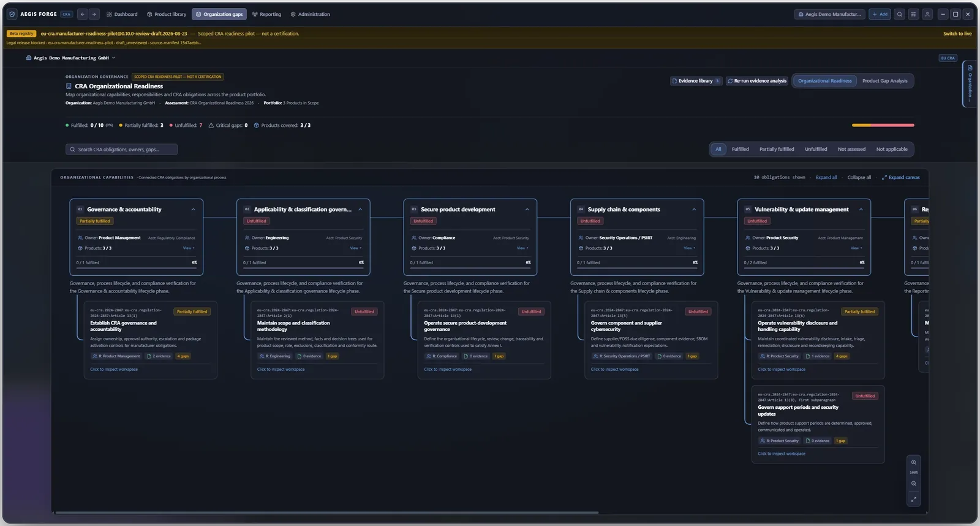This screenshot has height=526, width=980.
Task: Open View dropdown in Secure product development card
Action: click(522, 248)
